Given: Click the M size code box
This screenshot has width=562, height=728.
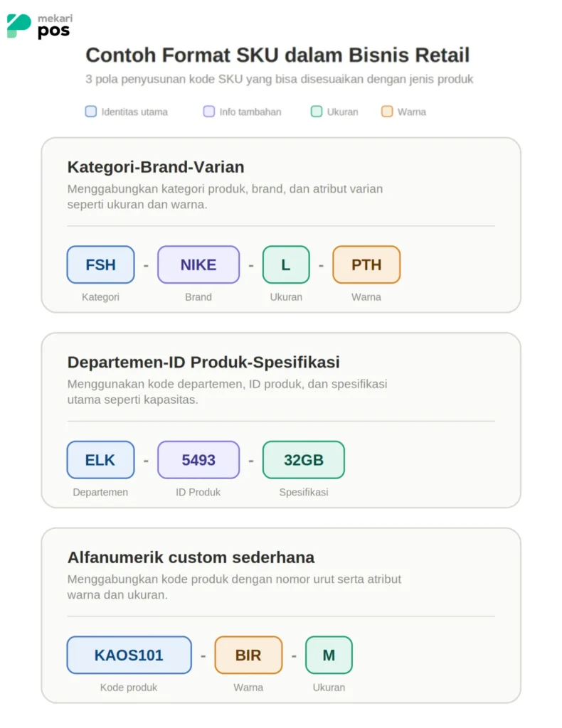Looking at the screenshot, I should tap(329, 655).
